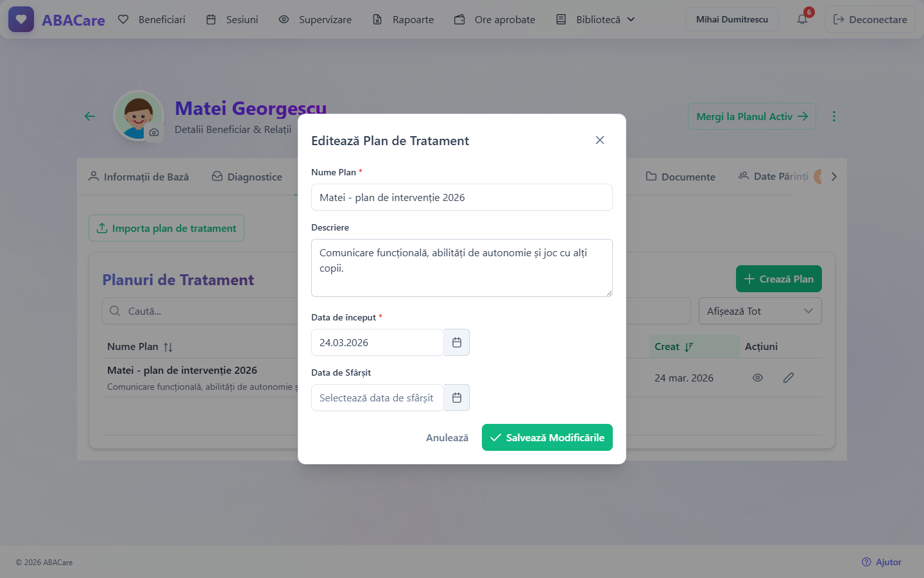Click the ABACare heart logo icon

tap(21, 19)
